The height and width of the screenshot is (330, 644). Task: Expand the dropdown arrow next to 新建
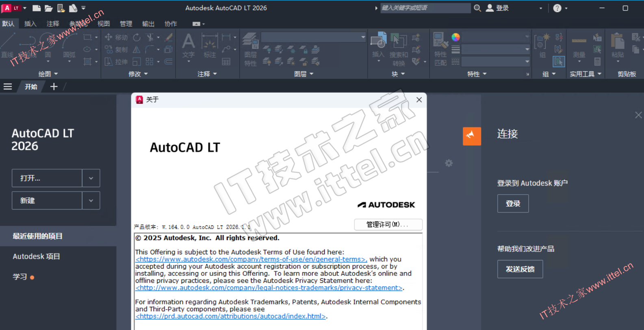click(x=91, y=201)
